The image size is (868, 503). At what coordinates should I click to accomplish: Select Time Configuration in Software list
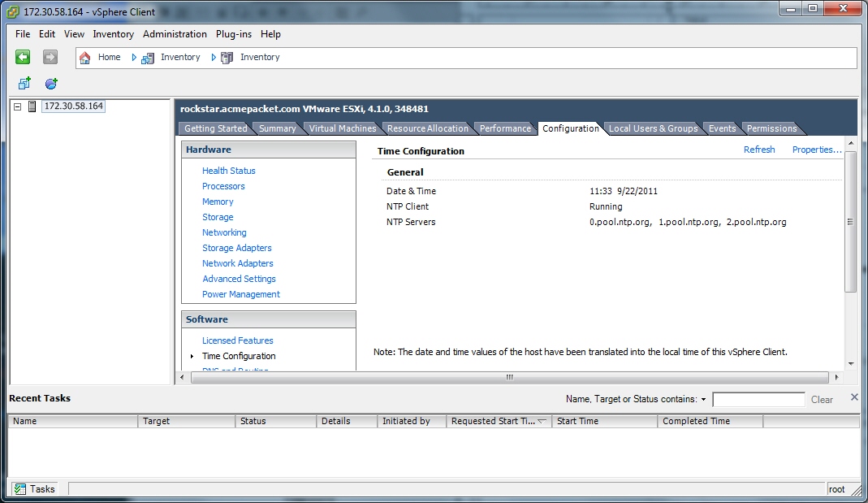[x=239, y=356]
